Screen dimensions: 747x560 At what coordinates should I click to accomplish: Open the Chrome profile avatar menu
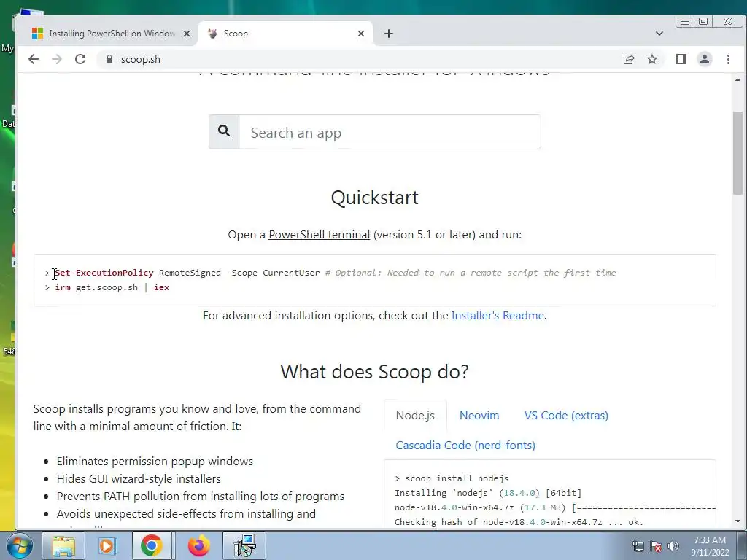(x=705, y=59)
